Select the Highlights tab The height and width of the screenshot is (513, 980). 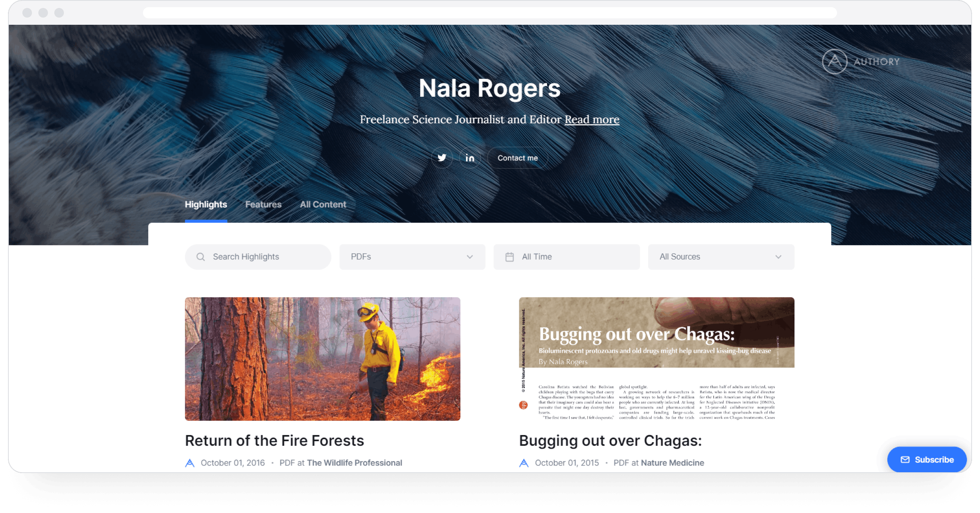(x=205, y=205)
